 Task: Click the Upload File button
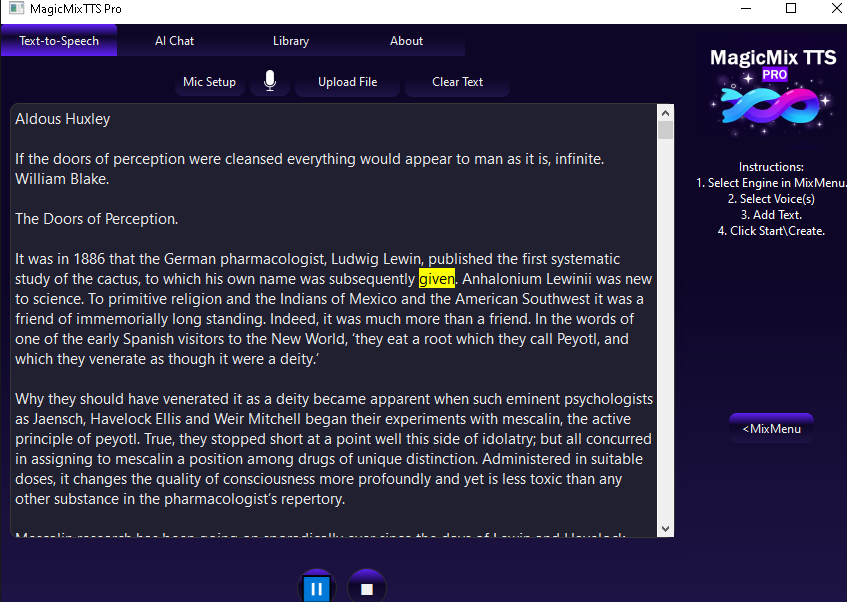347,82
